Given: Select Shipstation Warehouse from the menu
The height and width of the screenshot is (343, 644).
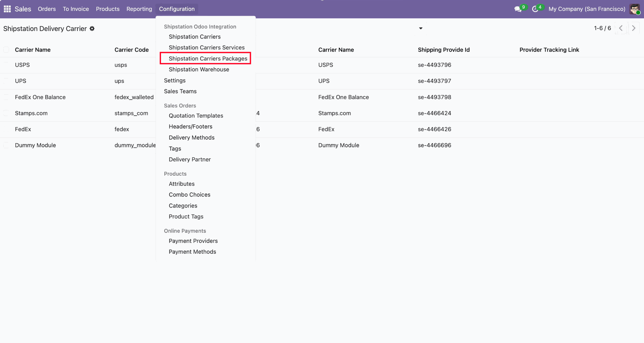Looking at the screenshot, I should pos(199,69).
